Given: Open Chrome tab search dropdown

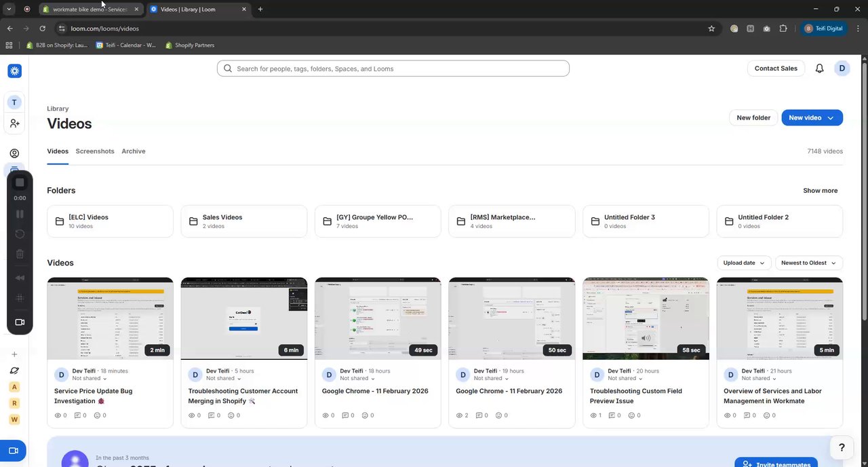Looking at the screenshot, I should click(9, 9).
